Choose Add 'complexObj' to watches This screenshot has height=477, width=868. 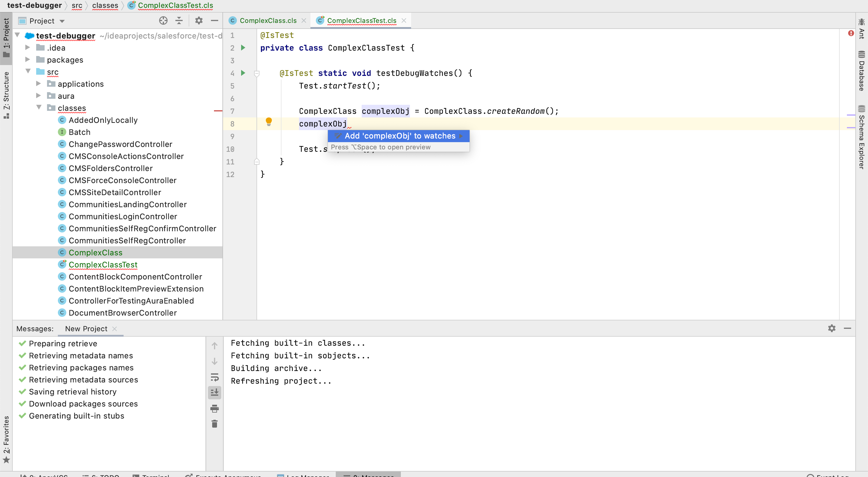click(398, 136)
